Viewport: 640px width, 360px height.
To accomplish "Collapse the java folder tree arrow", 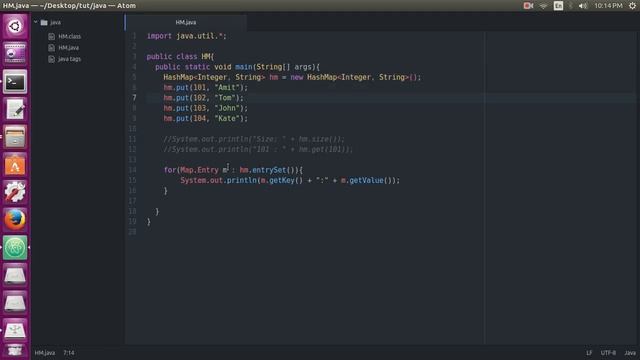I will point(36,22).
